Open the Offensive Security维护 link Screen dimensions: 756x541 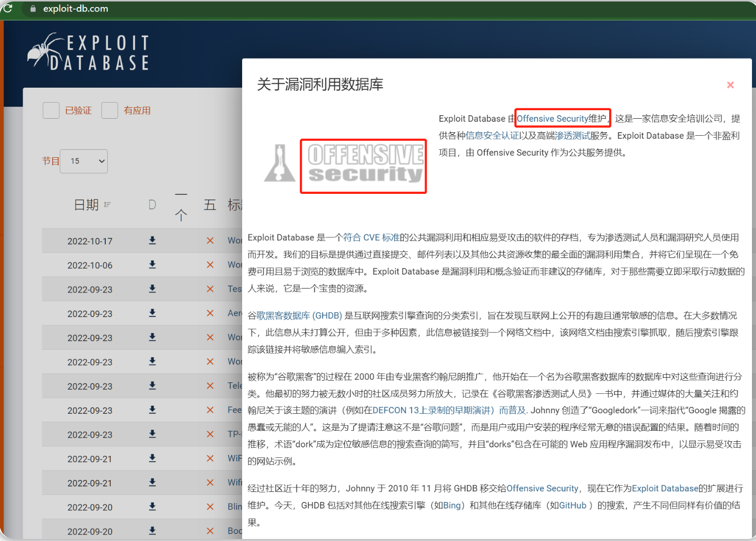click(561, 119)
